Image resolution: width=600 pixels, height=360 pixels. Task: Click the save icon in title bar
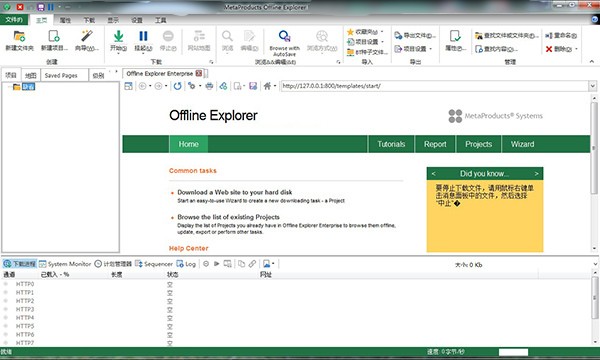(x=41, y=7)
